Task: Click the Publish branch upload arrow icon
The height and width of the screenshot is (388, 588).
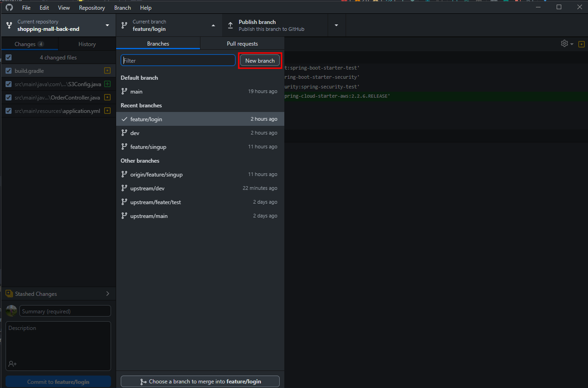Action: (x=230, y=25)
